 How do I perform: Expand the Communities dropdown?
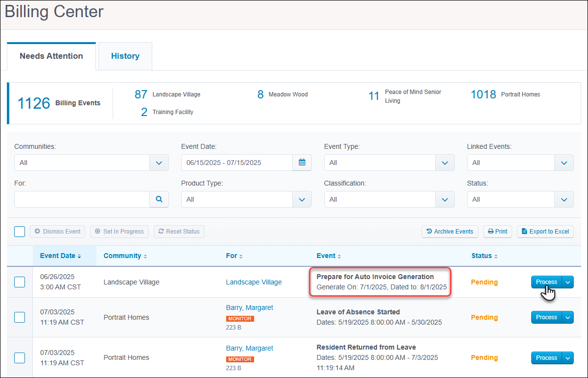coord(159,163)
